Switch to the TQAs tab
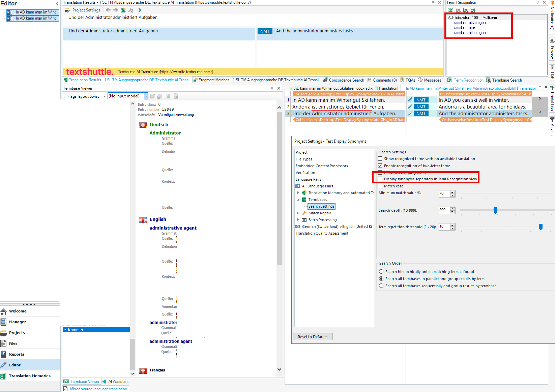 407,80
